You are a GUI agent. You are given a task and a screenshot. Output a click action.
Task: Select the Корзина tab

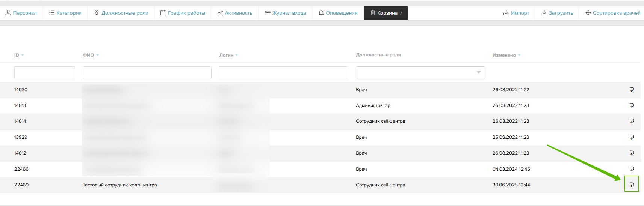pyautogui.click(x=385, y=13)
